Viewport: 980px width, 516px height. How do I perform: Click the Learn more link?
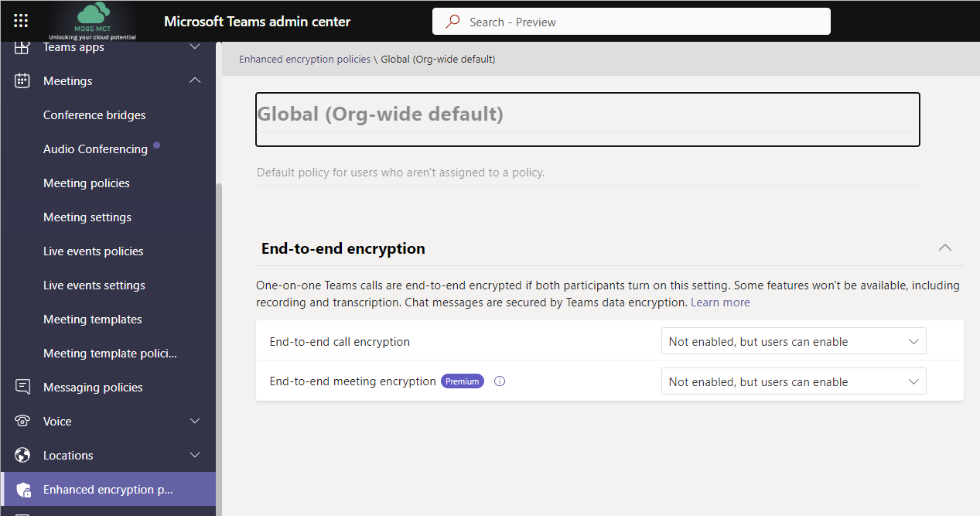tap(720, 302)
